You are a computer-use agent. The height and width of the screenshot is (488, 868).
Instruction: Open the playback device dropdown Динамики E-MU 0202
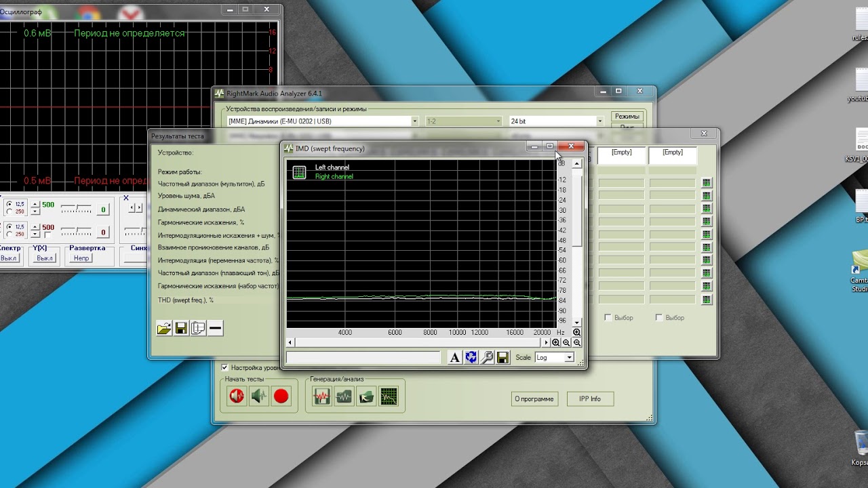click(x=415, y=121)
